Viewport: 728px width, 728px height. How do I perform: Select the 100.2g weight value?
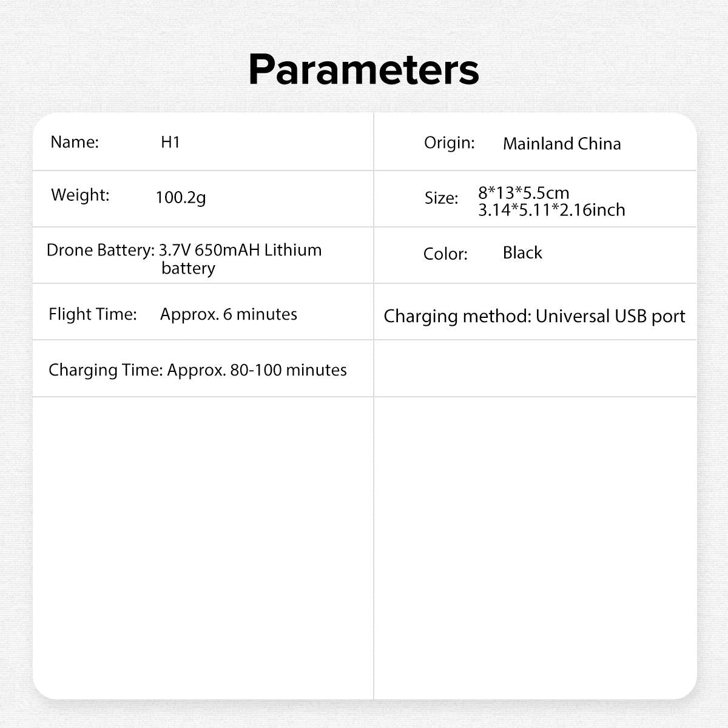point(181,197)
